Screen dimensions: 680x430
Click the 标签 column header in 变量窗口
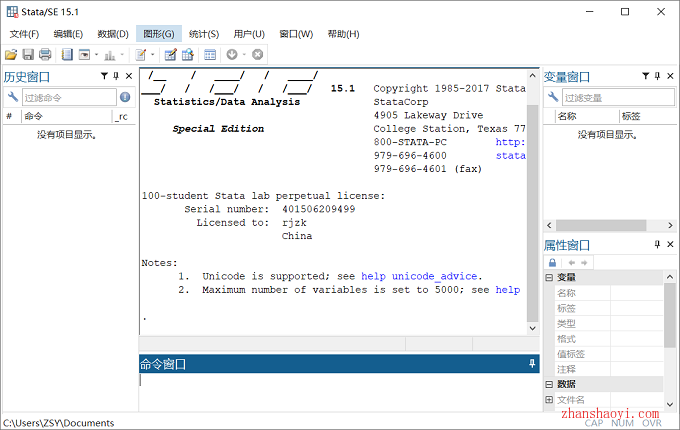pyautogui.click(x=648, y=116)
